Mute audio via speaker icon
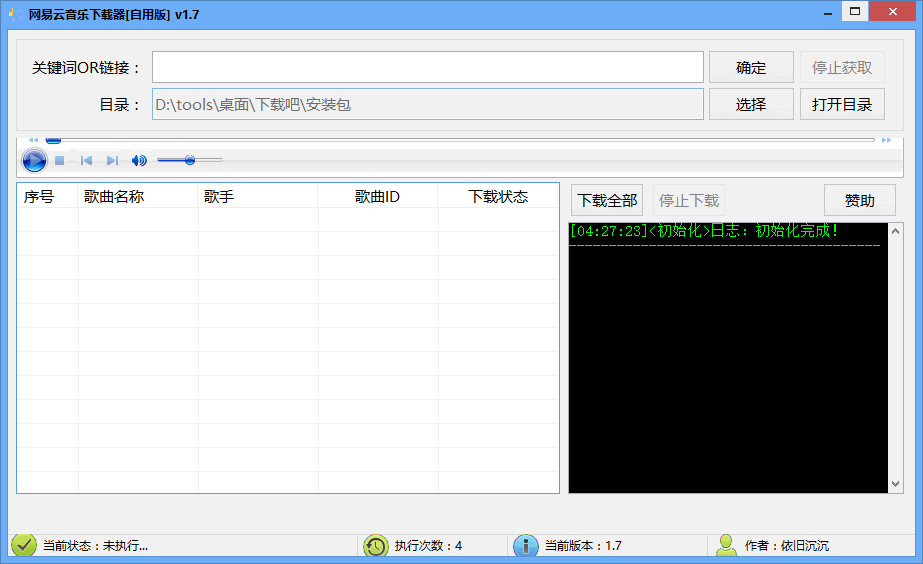923x564 pixels. point(139,160)
